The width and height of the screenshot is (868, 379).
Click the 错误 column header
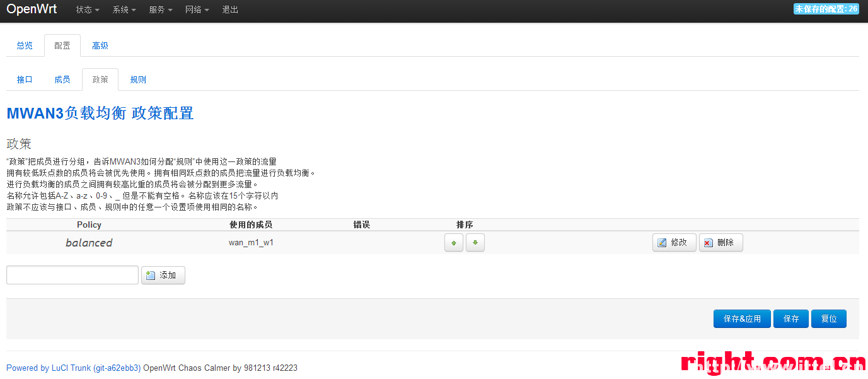362,224
